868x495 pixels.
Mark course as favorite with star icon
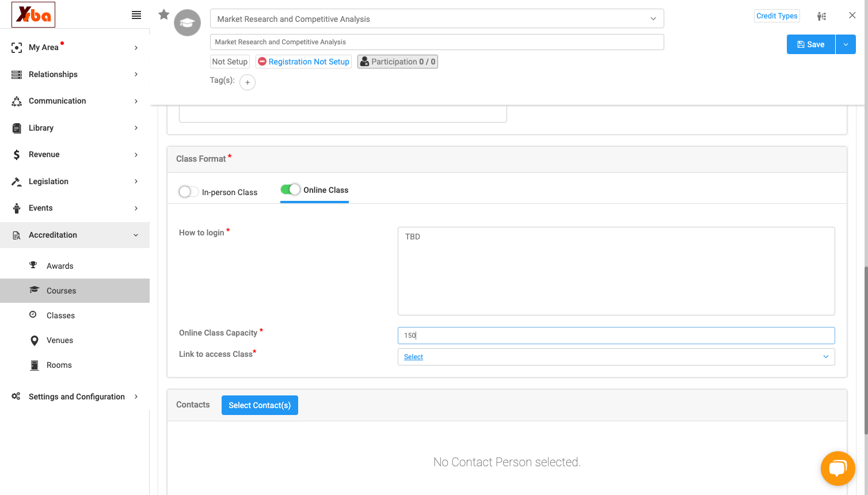164,14
